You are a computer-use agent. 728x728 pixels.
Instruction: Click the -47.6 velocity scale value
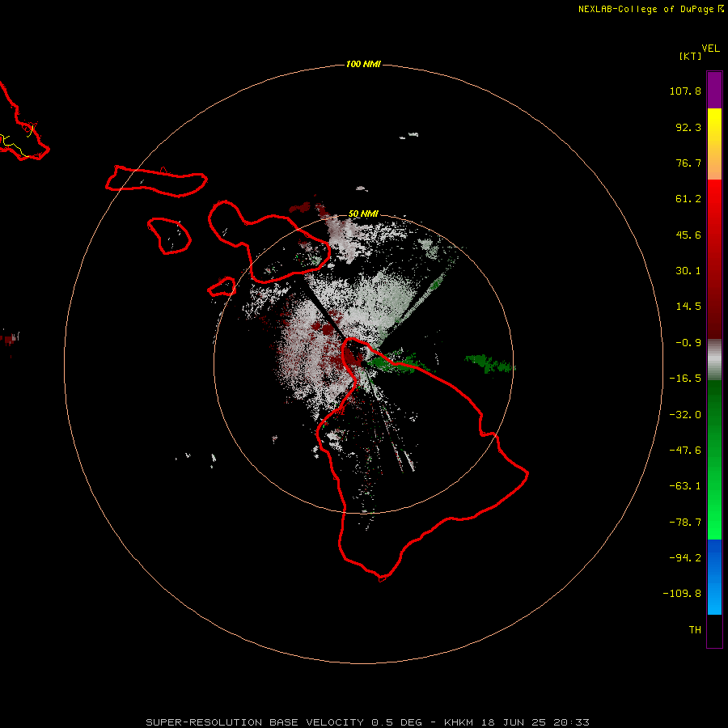click(685, 451)
